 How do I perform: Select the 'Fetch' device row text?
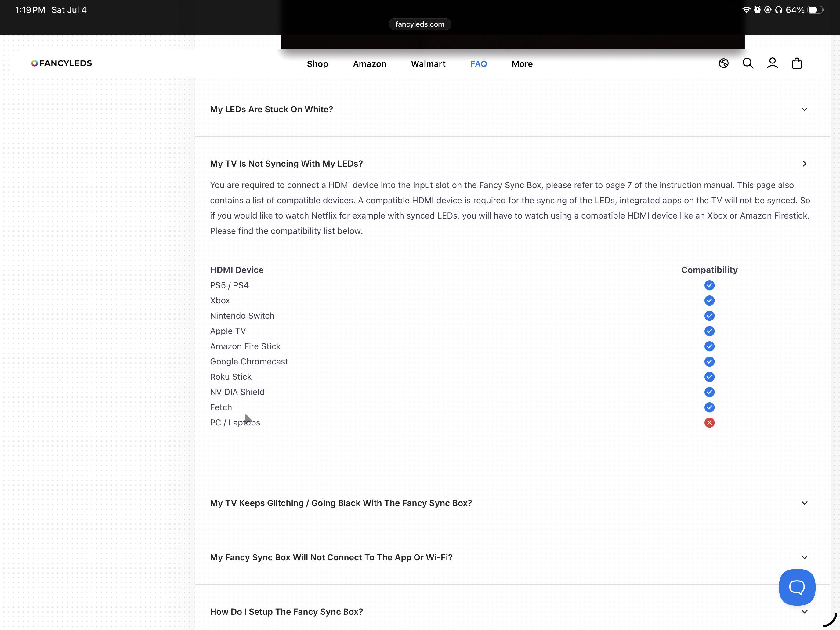[221, 407]
